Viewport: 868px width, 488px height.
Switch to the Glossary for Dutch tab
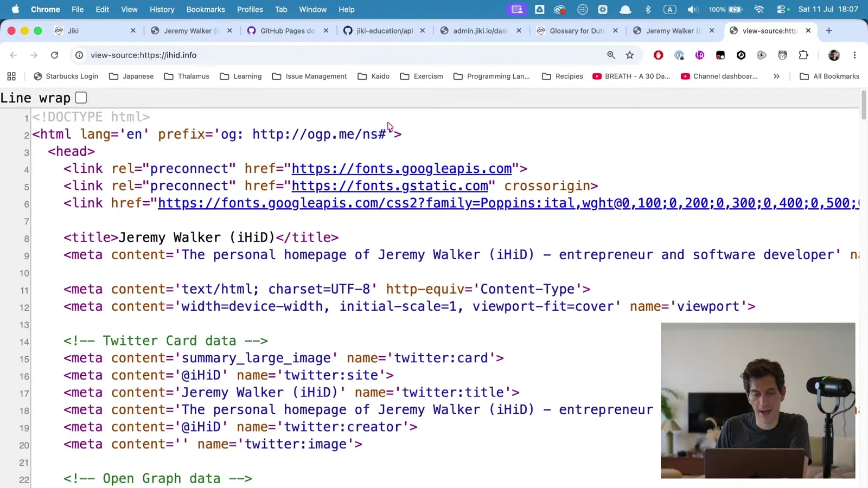576,31
